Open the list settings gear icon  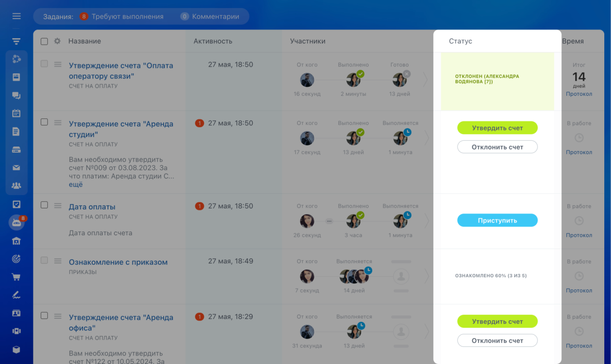(57, 42)
